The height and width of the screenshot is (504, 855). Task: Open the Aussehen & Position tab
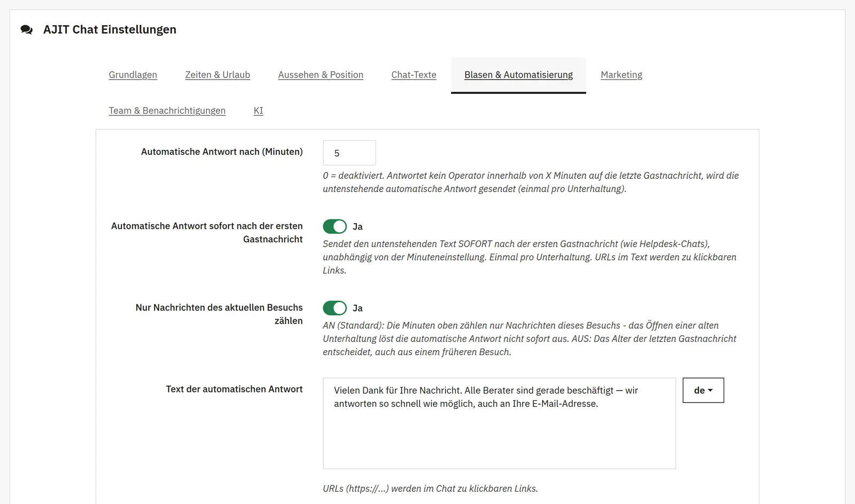point(321,75)
